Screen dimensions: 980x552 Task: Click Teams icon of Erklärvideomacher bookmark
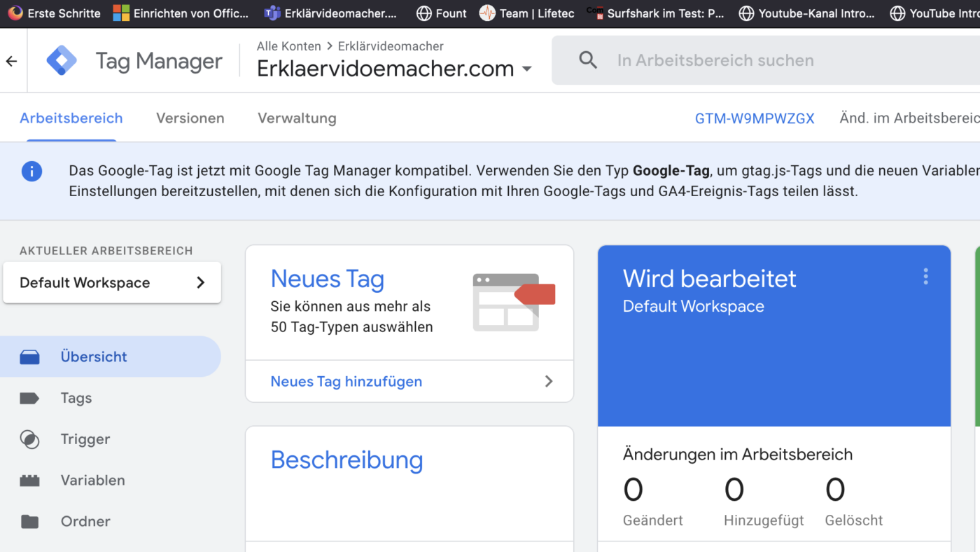[272, 13]
